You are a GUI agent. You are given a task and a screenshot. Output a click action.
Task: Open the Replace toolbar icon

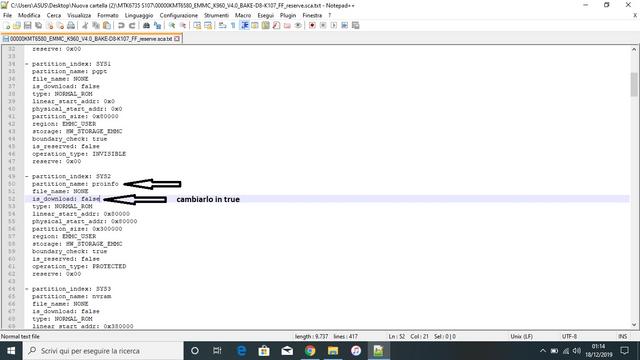(157, 25)
